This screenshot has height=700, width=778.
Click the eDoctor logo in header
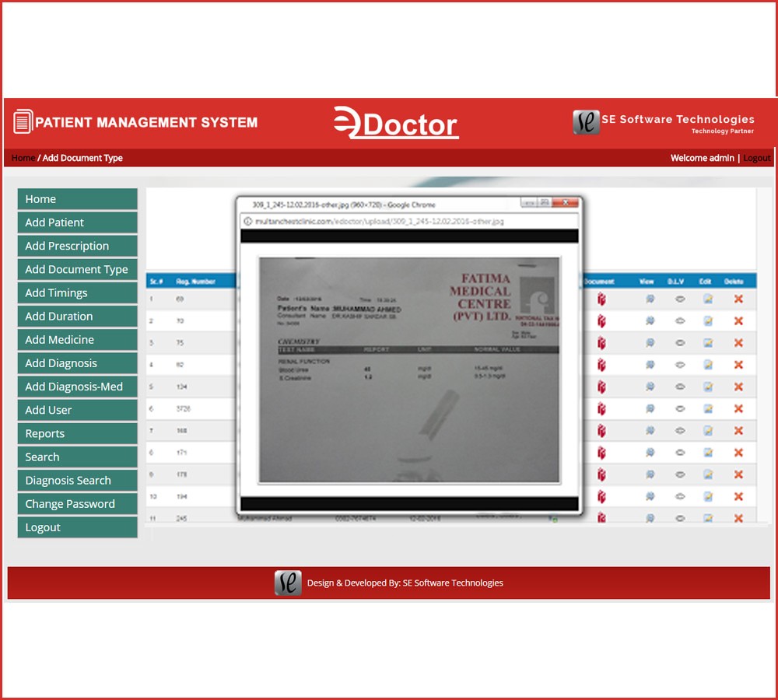click(x=395, y=123)
